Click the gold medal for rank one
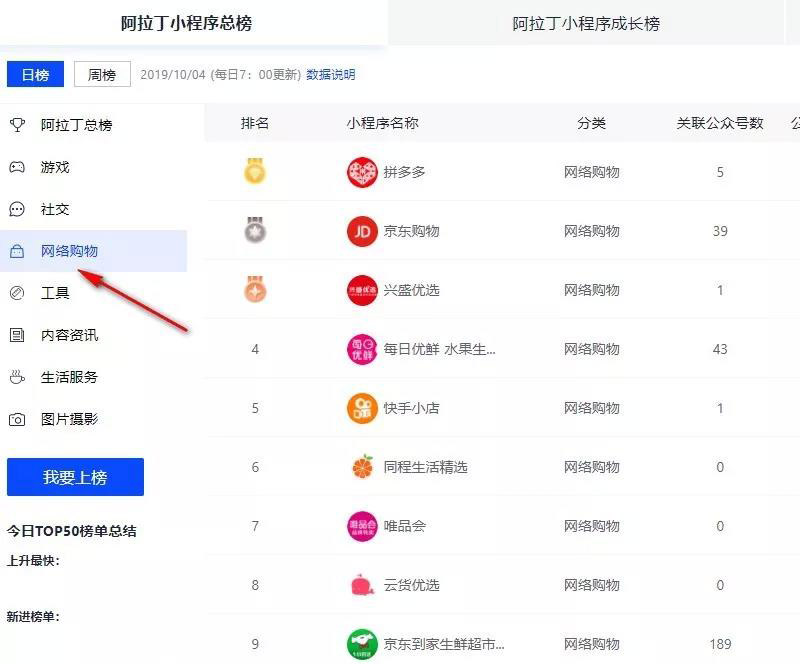 255,171
